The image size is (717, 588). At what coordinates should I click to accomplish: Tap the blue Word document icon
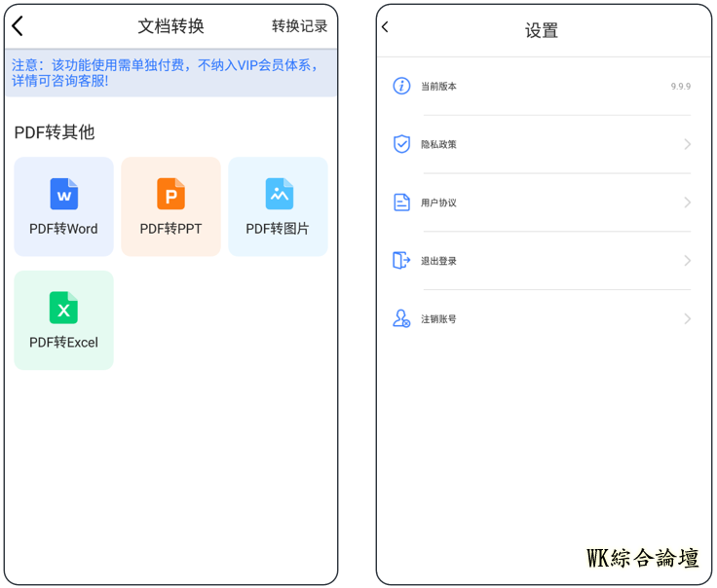coord(64,194)
